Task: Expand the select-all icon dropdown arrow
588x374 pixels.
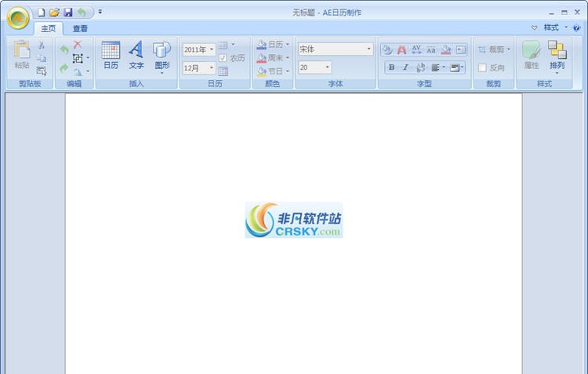Action: [88, 58]
